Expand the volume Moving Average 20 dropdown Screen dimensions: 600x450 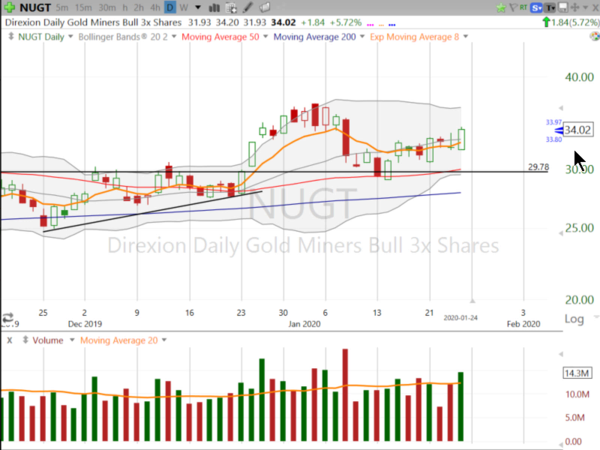[x=164, y=340]
